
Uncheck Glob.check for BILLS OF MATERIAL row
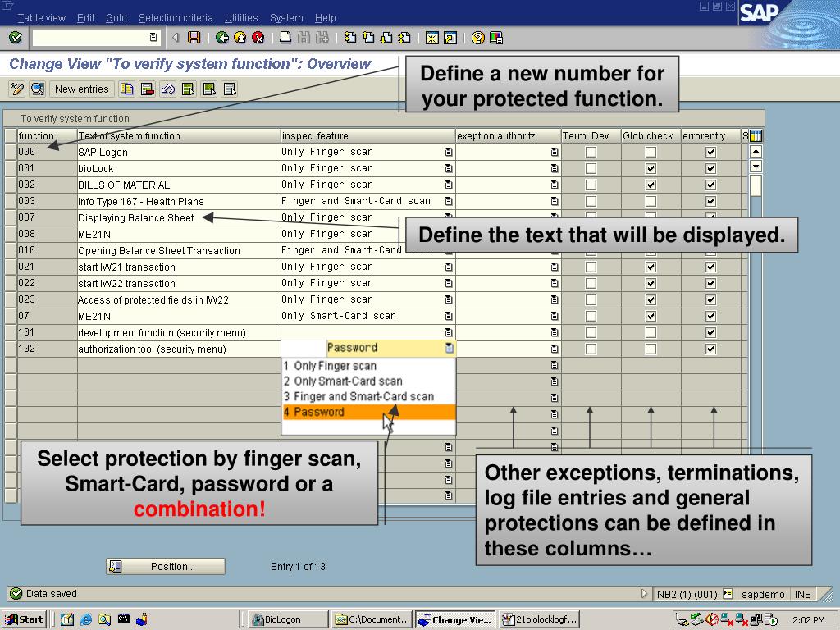click(651, 185)
